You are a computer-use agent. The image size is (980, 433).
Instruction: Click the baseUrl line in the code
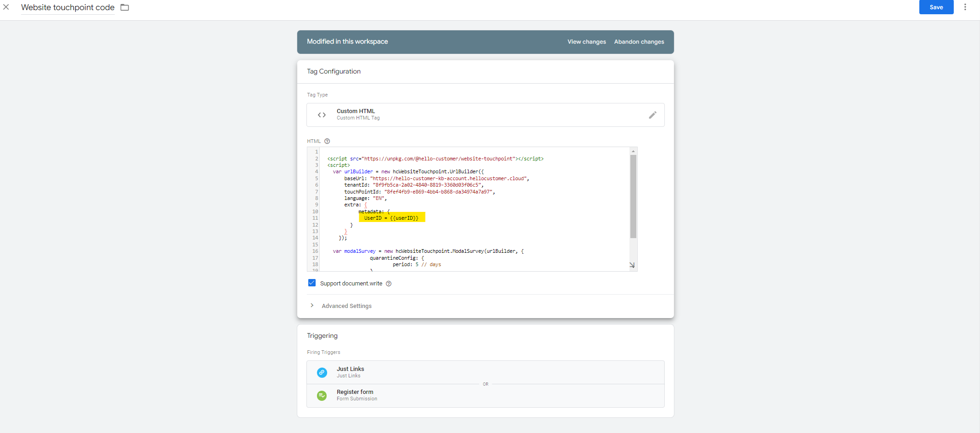(x=436, y=178)
